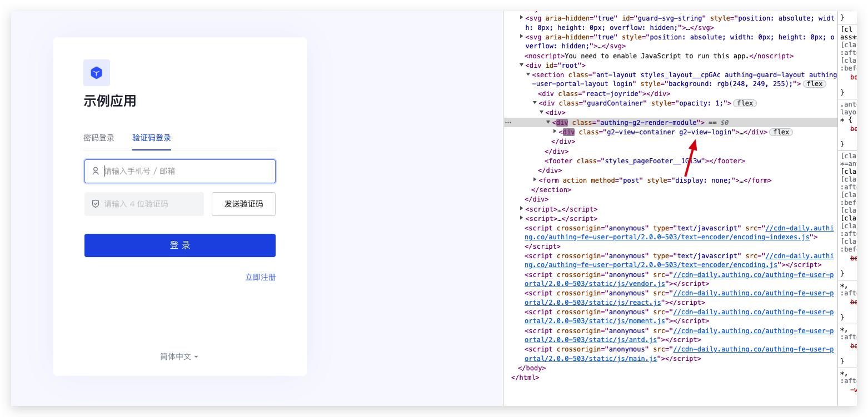Viewport: 868px width, 417px height.
Task: Click the blue cube app logo
Action: click(x=97, y=73)
